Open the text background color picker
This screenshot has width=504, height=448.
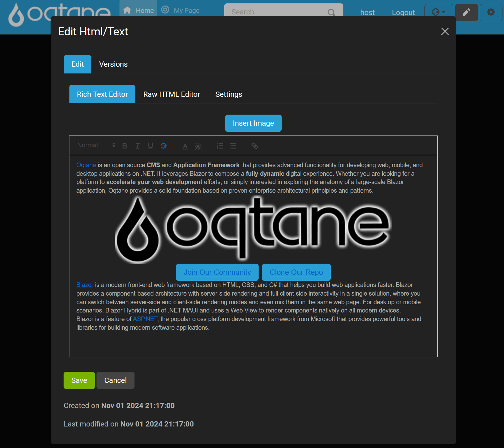point(198,146)
